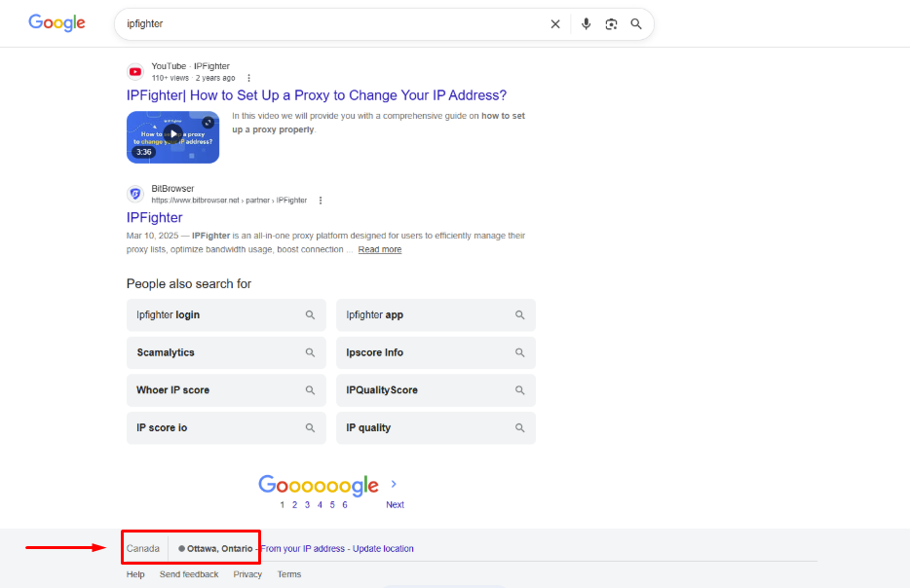Search for Ipfighter login suggestion
Viewport: 910px width, 588px height.
[x=226, y=314]
